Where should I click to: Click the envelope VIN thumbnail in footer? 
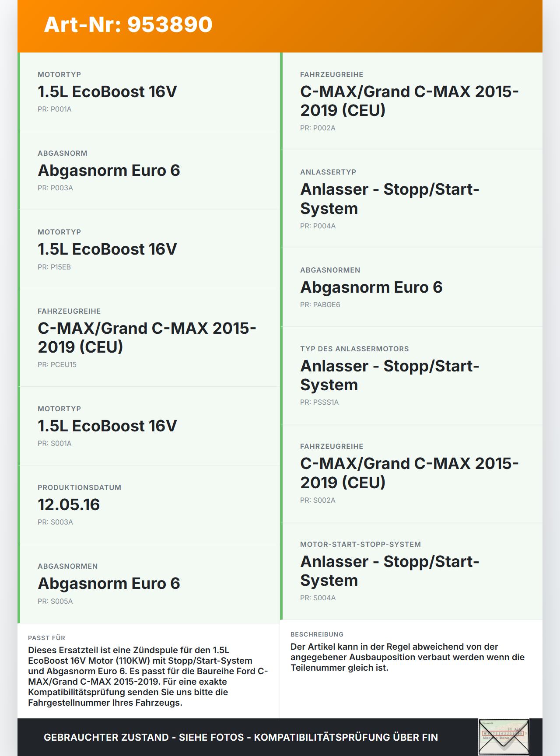point(504,737)
